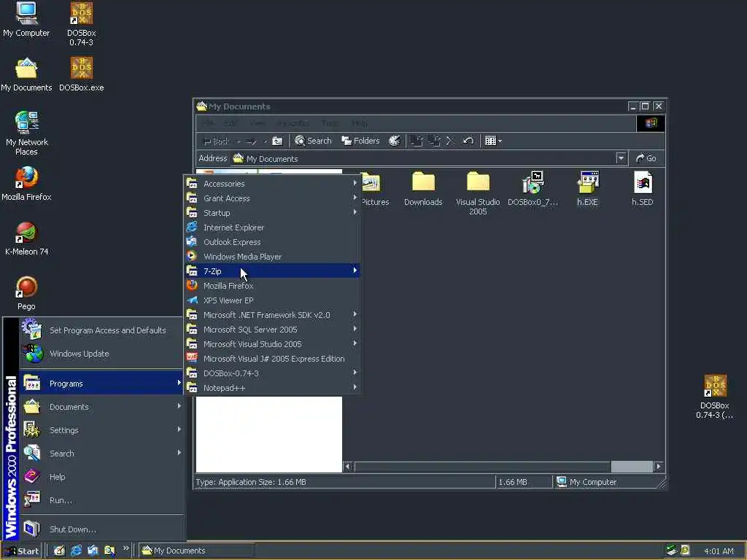Open Set Program Access and Defaults
Viewport: 747px width, 560px height.
101,330
